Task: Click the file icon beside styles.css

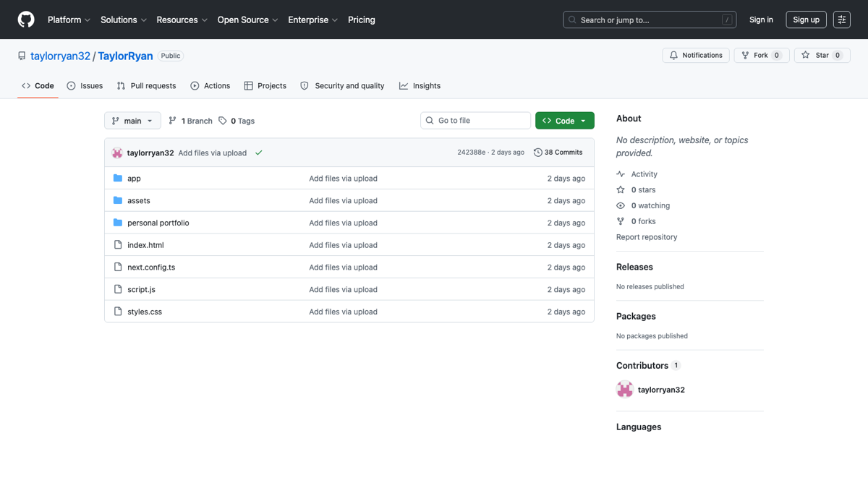Action: 118,312
